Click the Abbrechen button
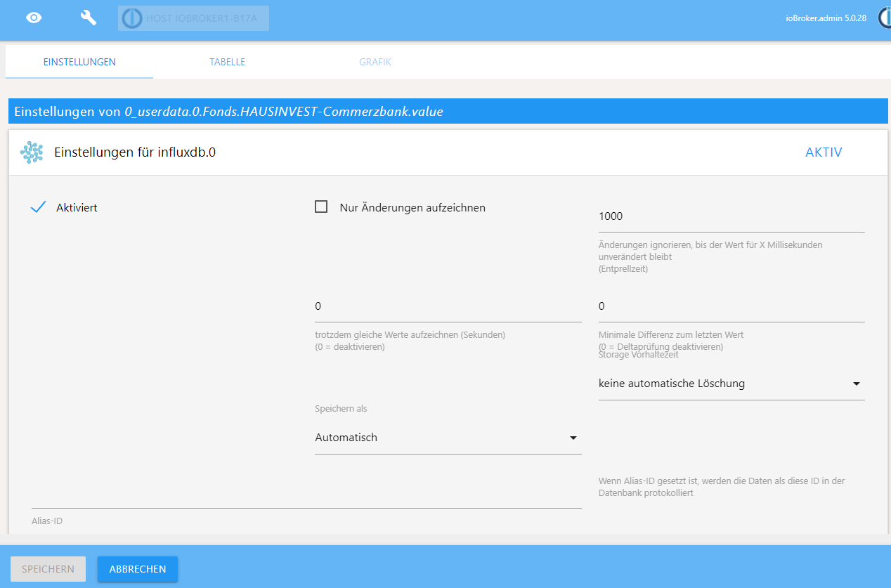This screenshot has height=588, width=891. click(138, 569)
